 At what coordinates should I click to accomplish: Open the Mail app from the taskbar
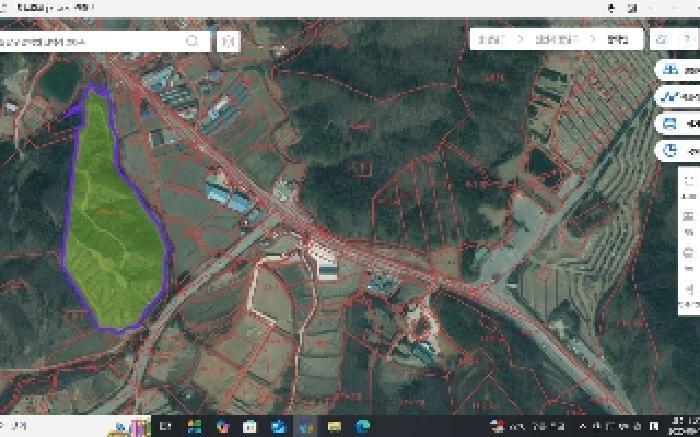coord(278,426)
